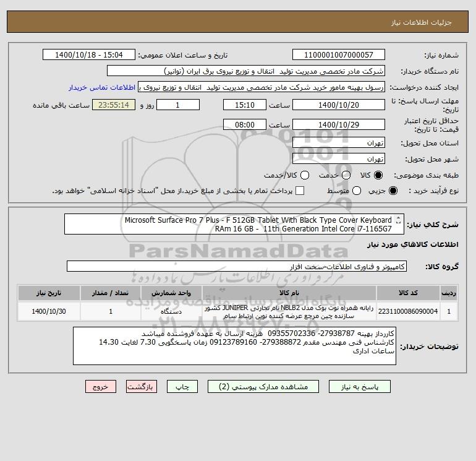This screenshot has height=461, width=476.
Task: Click the خروج exit button
Action: tap(101, 387)
